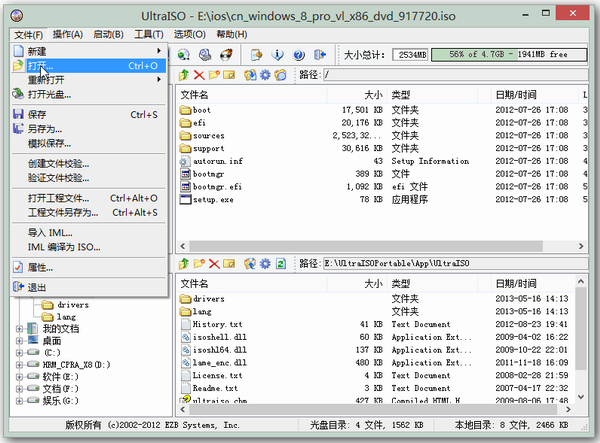This screenshot has width=600, height=443.
Task: Create new folder in the ISO pane
Action: [214, 75]
